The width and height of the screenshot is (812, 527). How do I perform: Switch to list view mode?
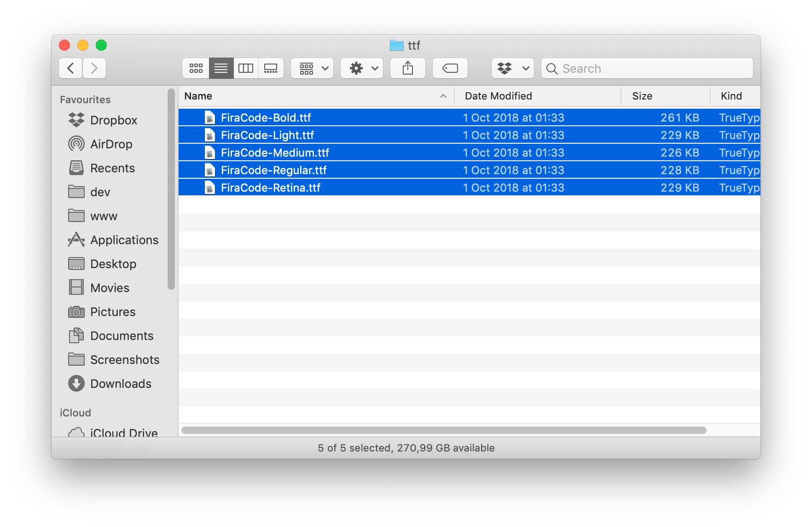point(221,69)
